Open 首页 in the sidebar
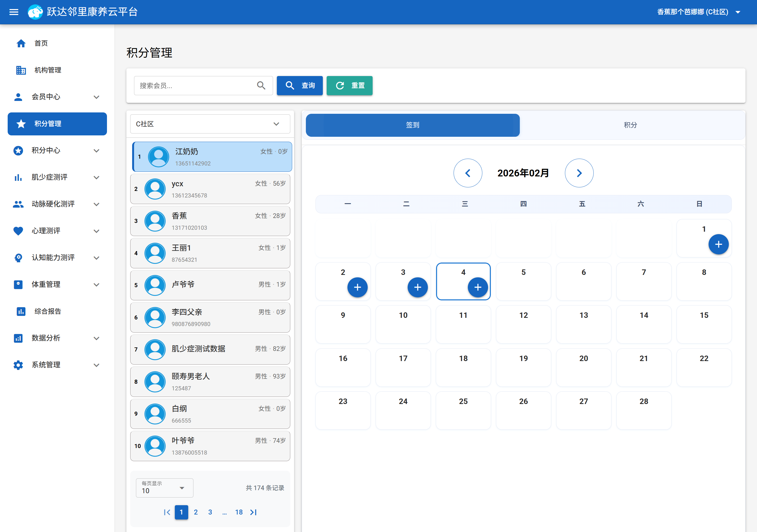 [57, 43]
